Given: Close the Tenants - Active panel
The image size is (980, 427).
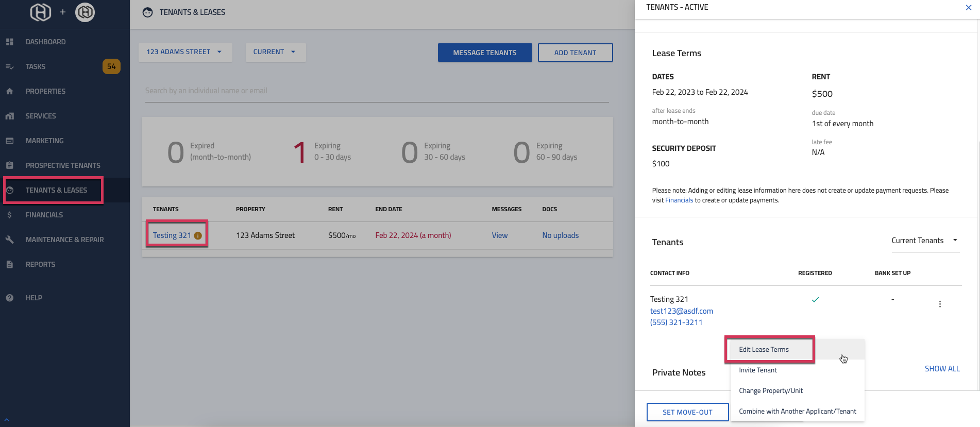Looking at the screenshot, I should (x=968, y=8).
